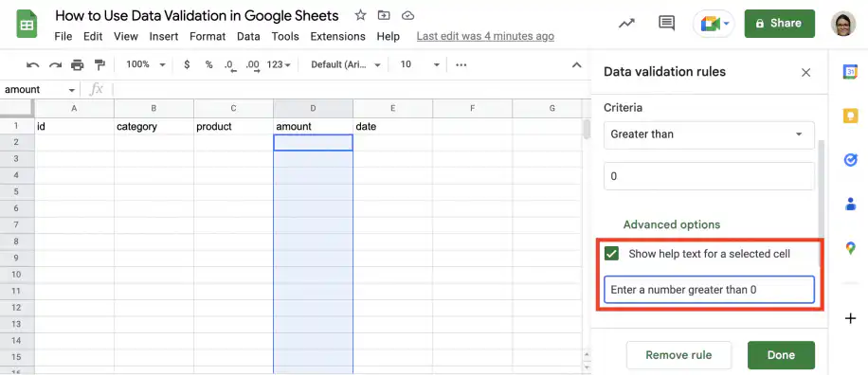Collapse the toolbar with the up chevron

[576, 64]
